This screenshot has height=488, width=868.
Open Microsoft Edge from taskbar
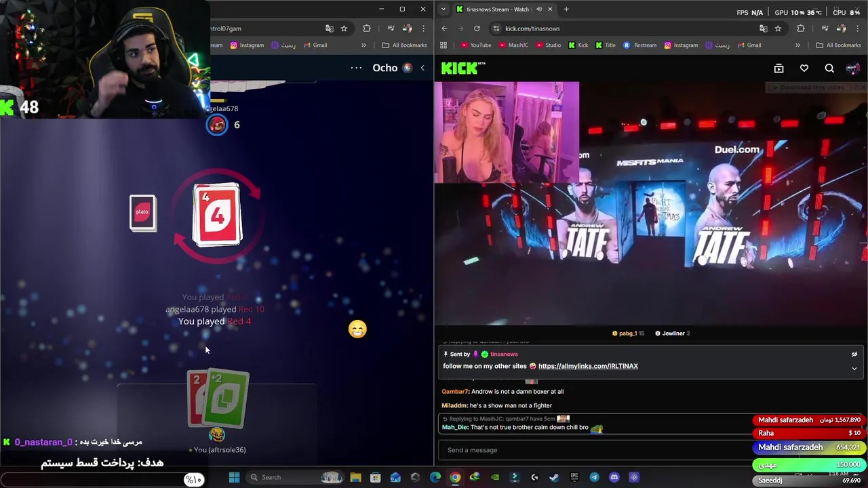click(435, 477)
